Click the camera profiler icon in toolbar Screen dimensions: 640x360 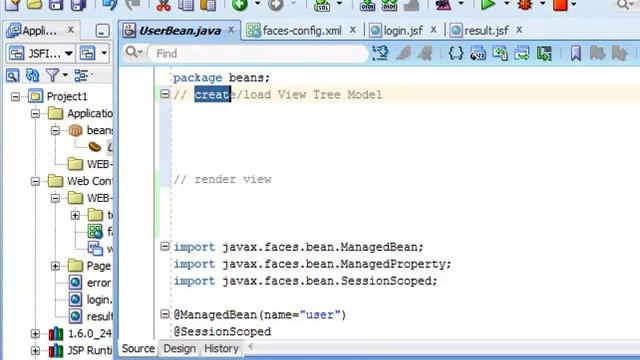coord(443,5)
